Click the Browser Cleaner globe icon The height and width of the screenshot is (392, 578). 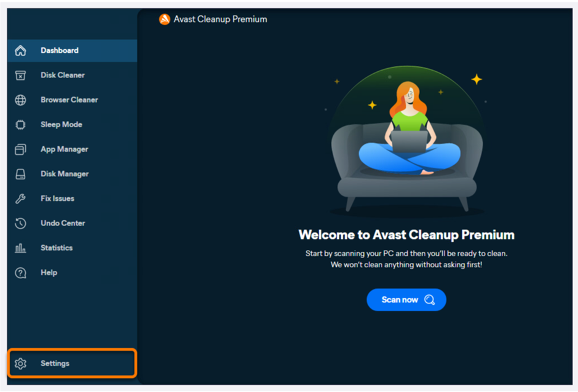pos(20,100)
